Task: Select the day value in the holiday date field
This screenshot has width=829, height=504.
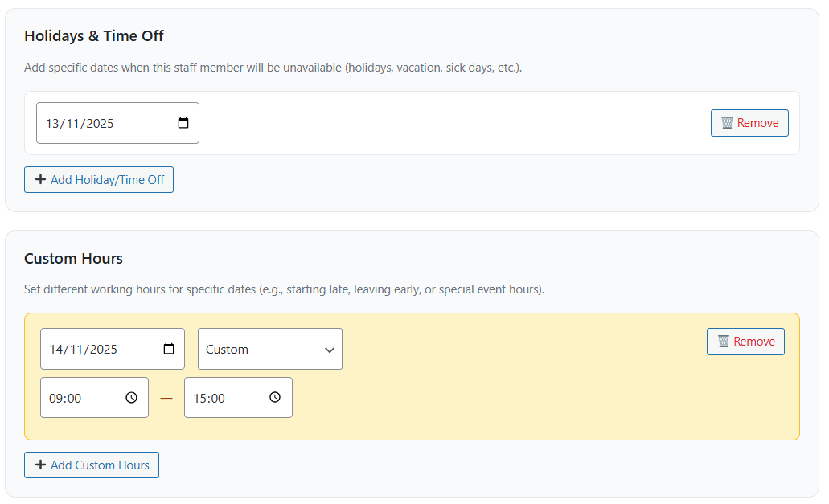Action: [53, 124]
